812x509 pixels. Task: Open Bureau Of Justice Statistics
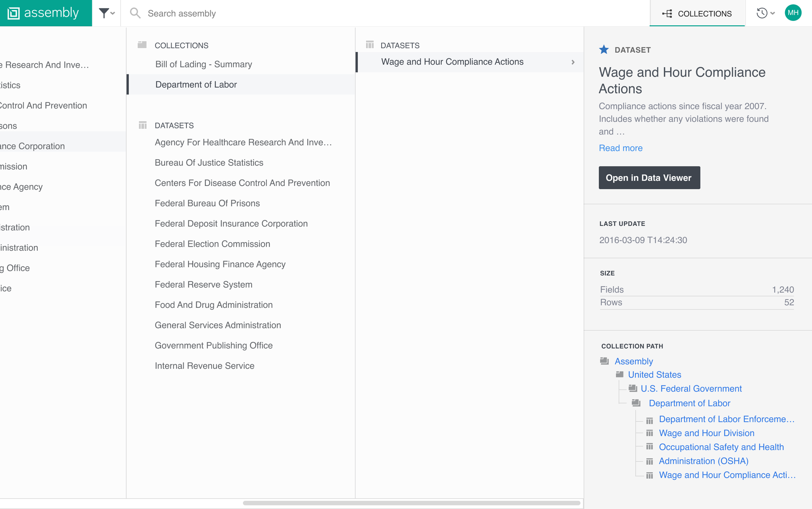209,163
